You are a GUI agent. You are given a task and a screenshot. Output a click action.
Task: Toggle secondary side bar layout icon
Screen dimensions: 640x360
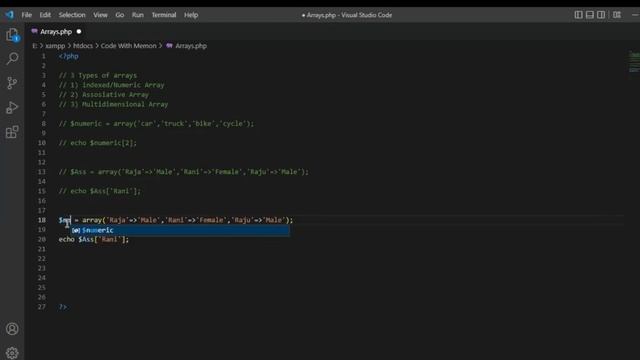[601, 15]
